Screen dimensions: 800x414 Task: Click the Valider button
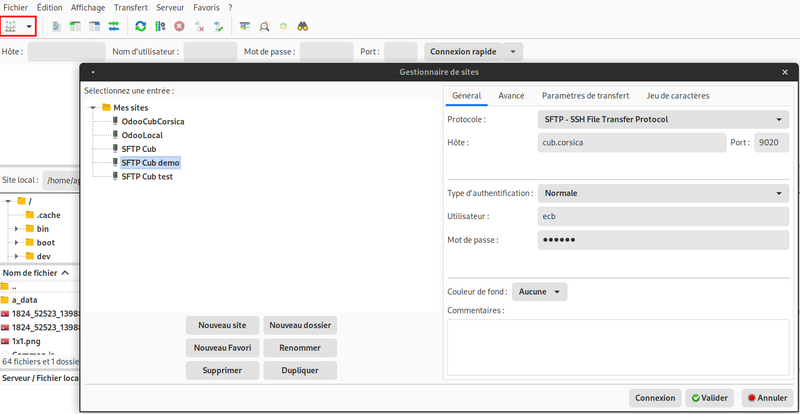(x=710, y=398)
